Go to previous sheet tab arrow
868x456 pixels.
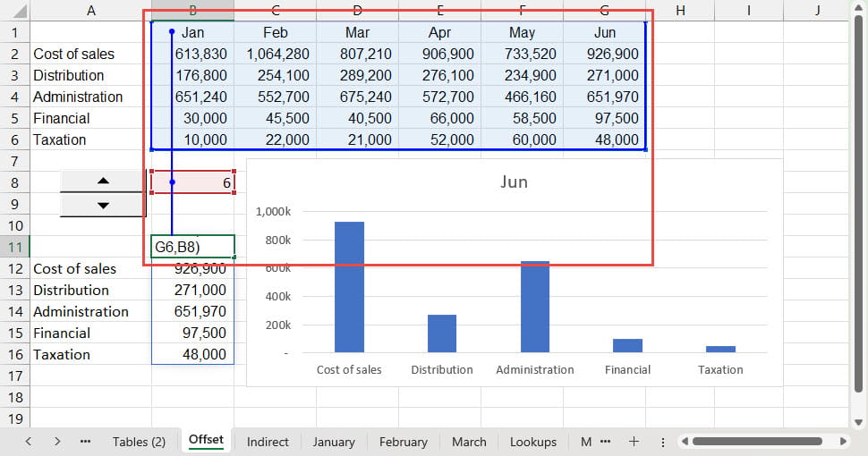coord(30,442)
